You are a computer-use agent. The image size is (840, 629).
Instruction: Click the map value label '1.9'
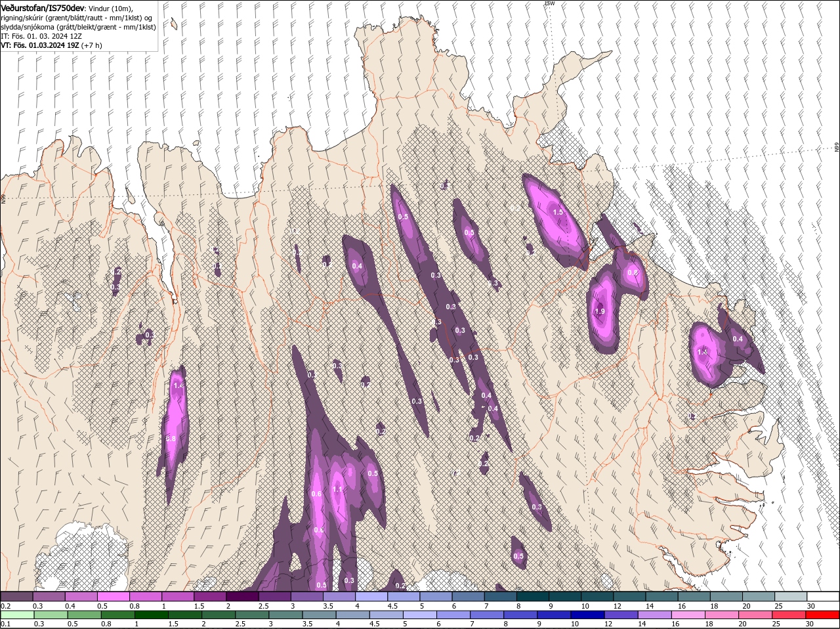599,311
